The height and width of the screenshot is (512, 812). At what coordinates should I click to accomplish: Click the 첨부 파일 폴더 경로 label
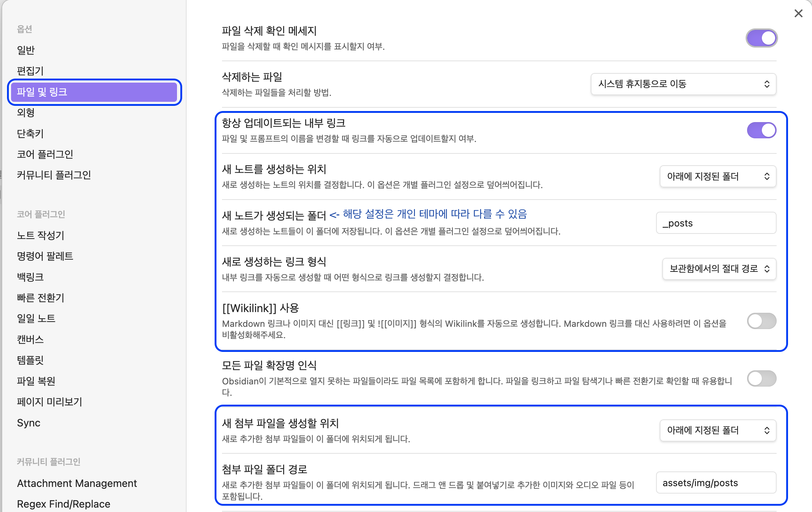click(264, 470)
